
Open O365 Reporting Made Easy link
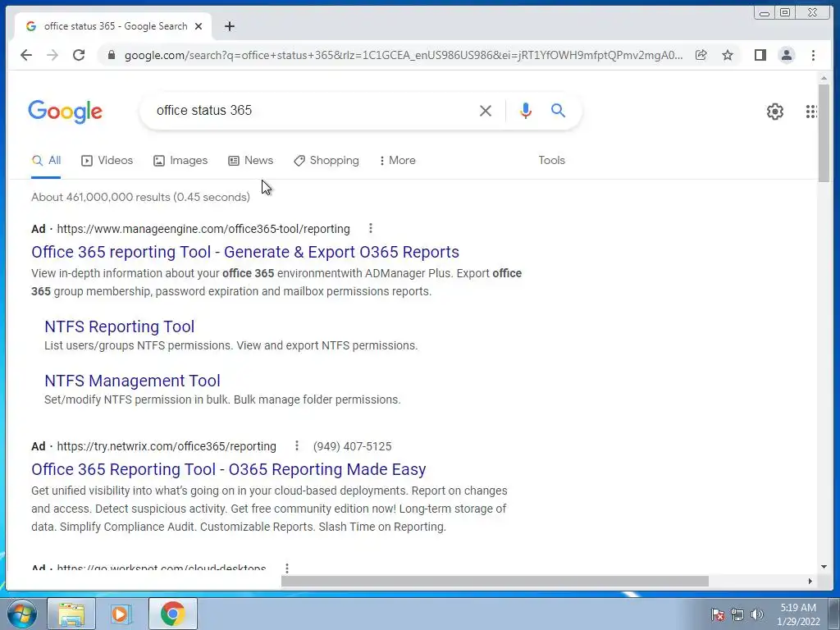click(229, 469)
